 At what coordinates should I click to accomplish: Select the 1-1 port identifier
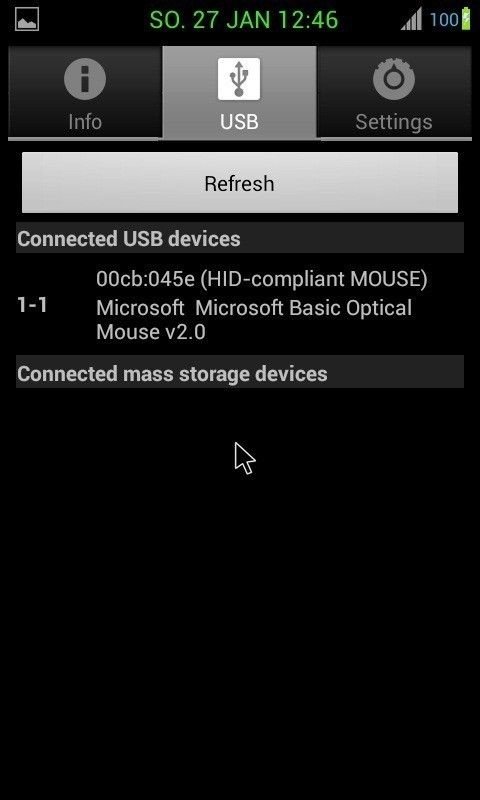(x=32, y=305)
